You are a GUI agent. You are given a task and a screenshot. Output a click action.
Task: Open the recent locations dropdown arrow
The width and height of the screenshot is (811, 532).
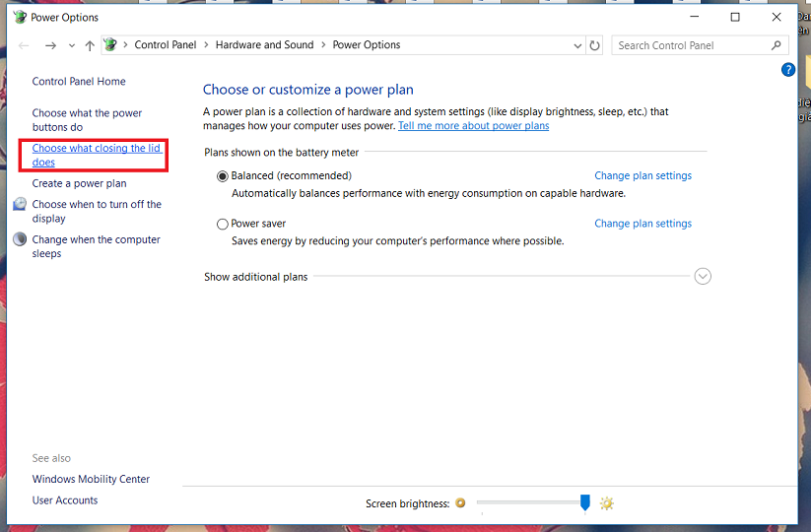(72, 45)
